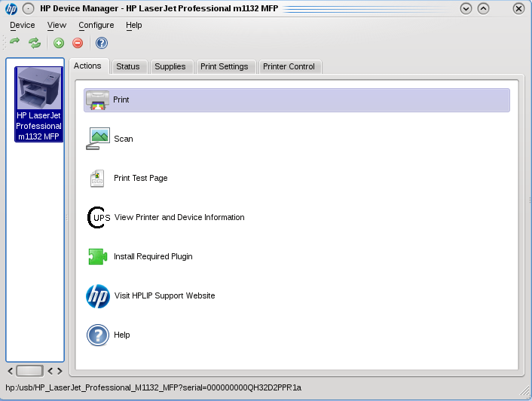
Task: Click the Help action label in list
Action: [x=122, y=335]
